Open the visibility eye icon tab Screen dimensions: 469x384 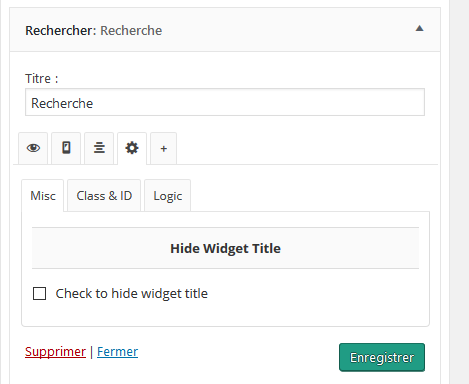(33, 148)
